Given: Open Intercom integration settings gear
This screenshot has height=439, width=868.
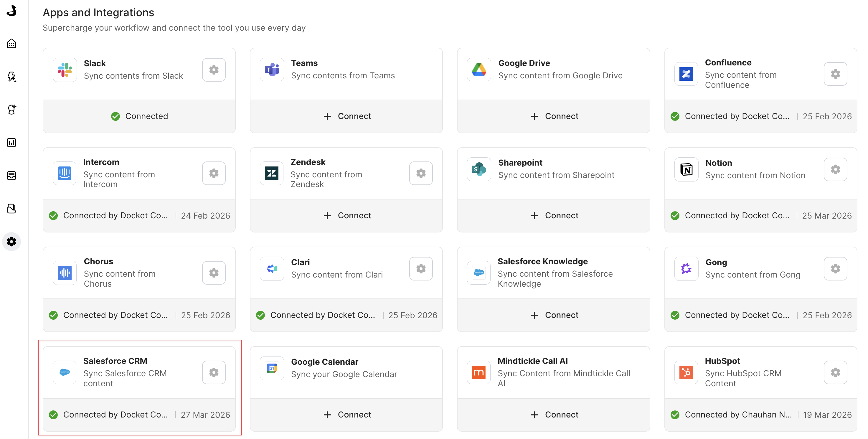Looking at the screenshot, I should point(214,173).
